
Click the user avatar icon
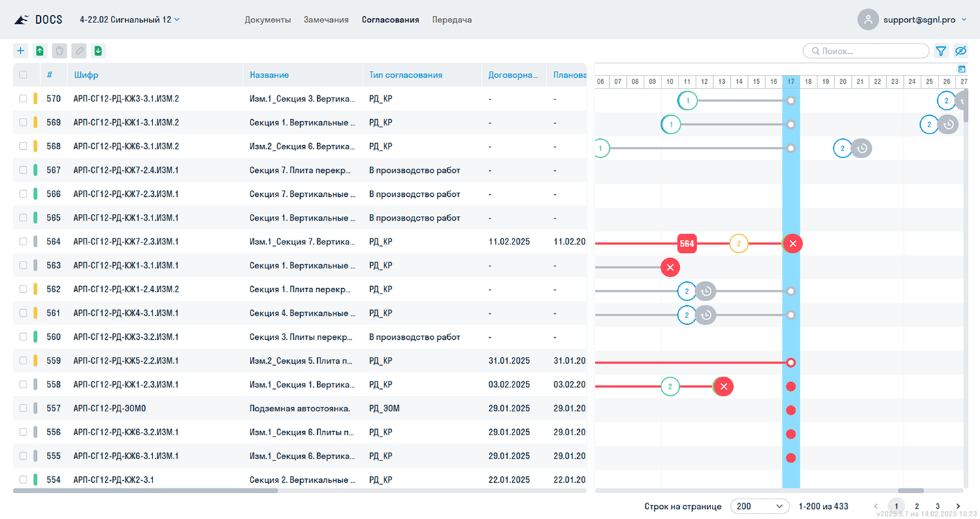coord(868,20)
